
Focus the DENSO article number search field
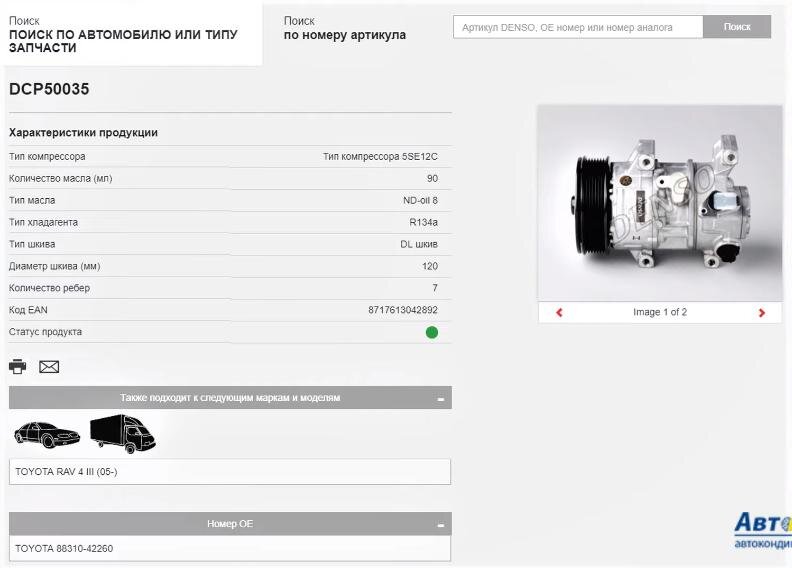click(578, 27)
